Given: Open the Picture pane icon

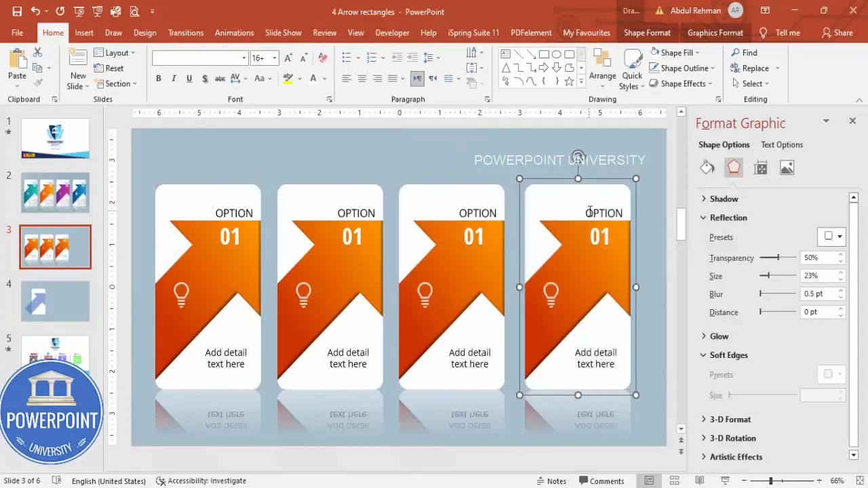Looking at the screenshot, I should pos(787,168).
